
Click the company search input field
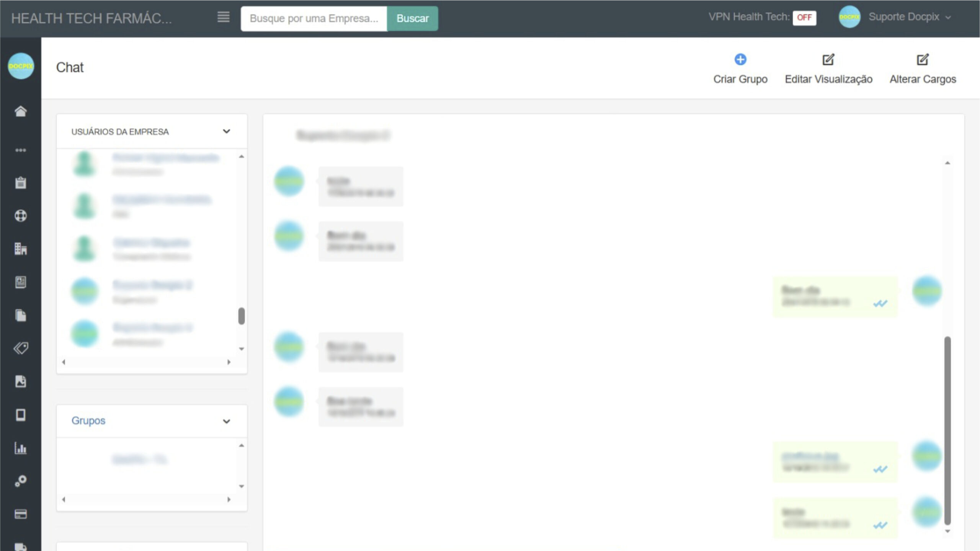point(314,18)
